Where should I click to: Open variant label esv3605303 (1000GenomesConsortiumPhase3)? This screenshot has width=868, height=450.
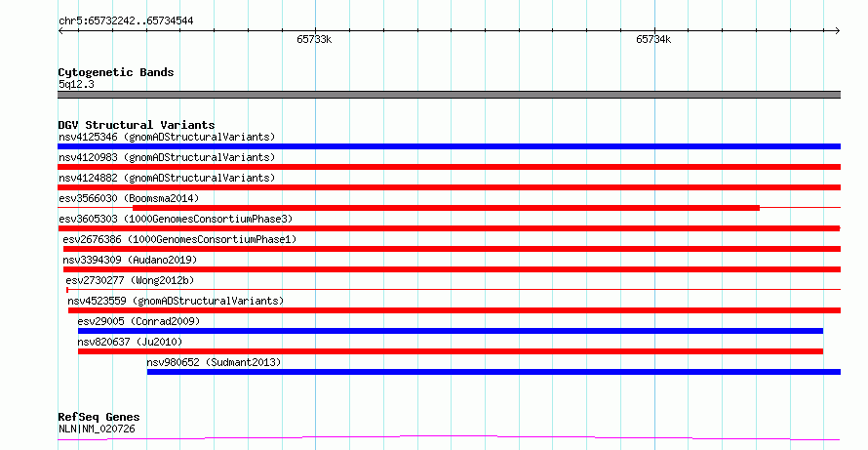coord(176,219)
